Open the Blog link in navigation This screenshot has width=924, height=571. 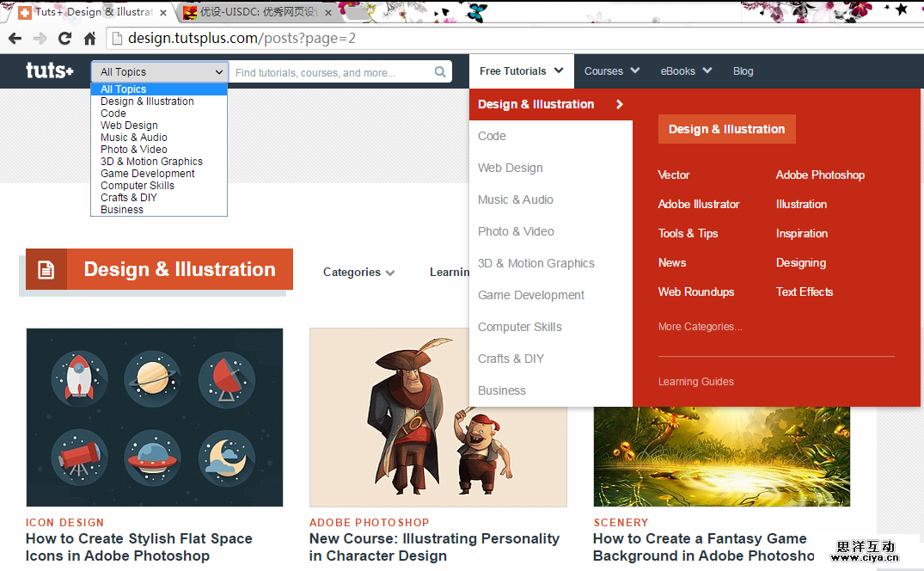[743, 71]
